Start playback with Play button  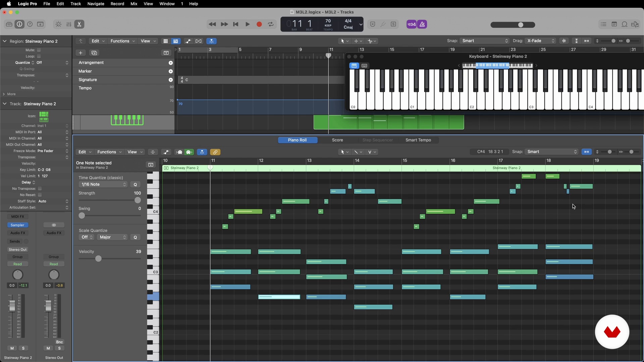[x=248, y=24]
